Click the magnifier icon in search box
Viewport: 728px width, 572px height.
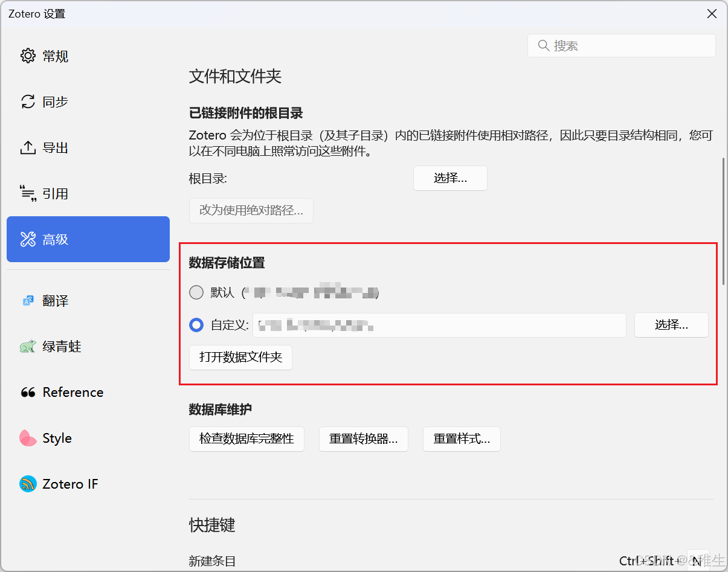click(x=543, y=46)
